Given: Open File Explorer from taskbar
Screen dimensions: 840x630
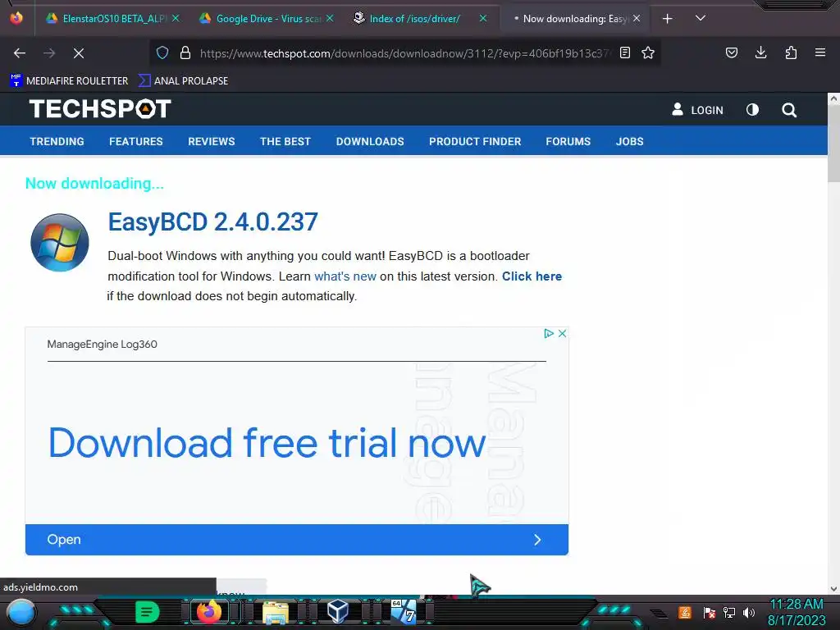Looking at the screenshot, I should 276,612.
